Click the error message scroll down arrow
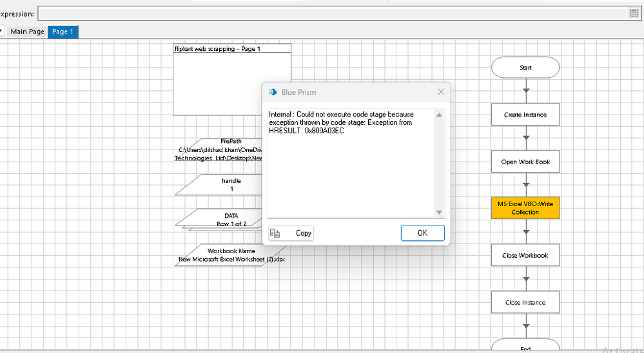Viewport: 644px width, 353px height. click(x=439, y=212)
